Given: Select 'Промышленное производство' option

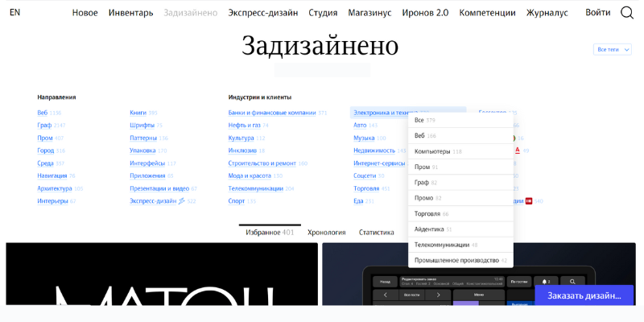Looking at the screenshot, I should click(456, 261).
